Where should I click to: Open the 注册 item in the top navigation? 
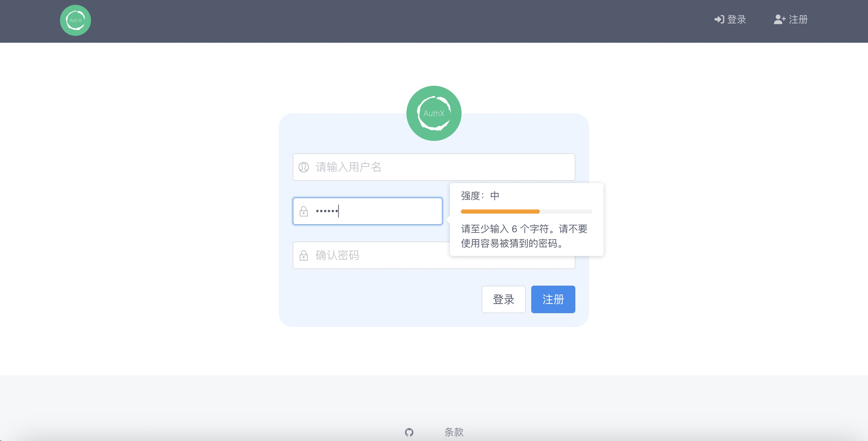click(798, 19)
